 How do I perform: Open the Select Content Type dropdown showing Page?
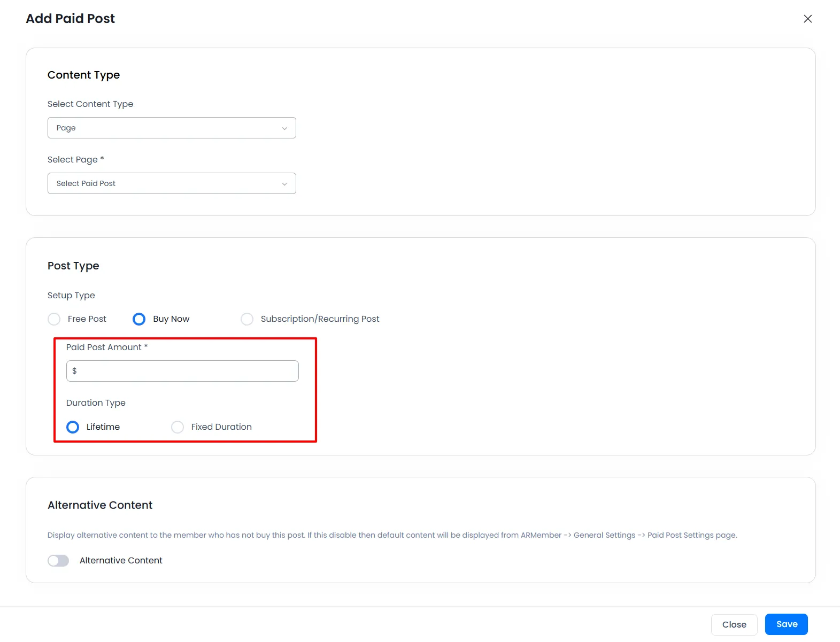[171, 128]
